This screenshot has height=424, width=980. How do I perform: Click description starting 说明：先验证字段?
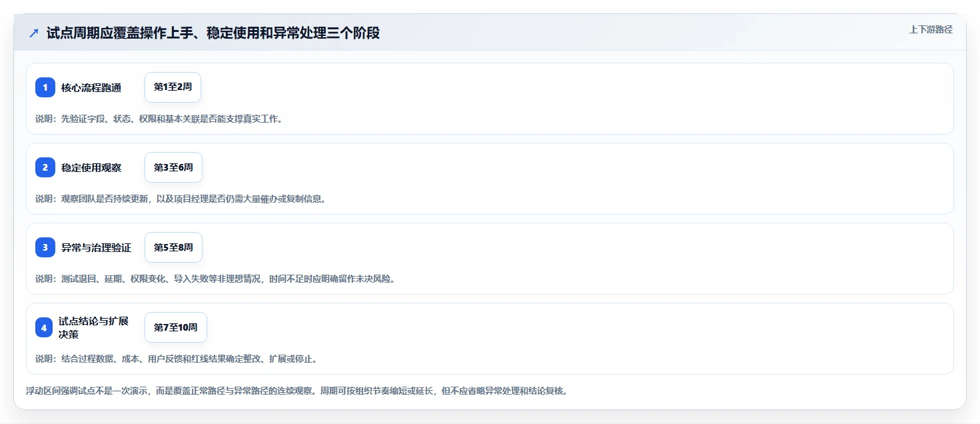(159, 119)
